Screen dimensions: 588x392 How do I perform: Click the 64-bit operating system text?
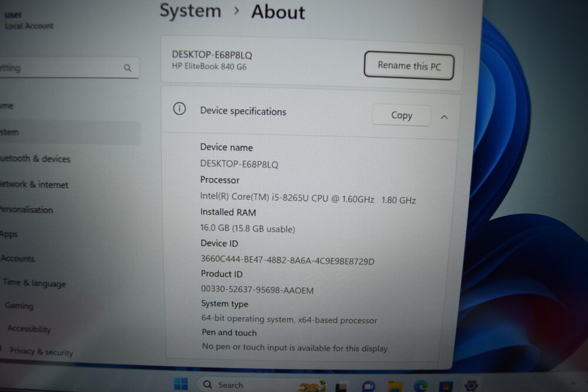pos(289,319)
